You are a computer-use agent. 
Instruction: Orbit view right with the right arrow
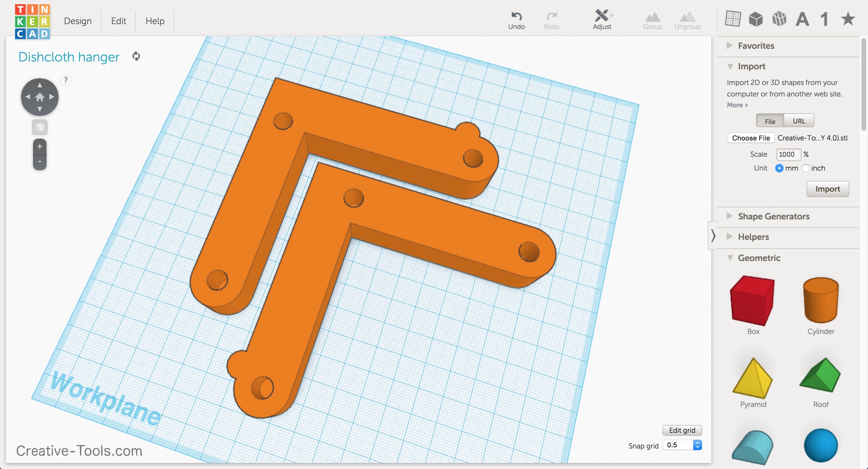pyautogui.click(x=52, y=97)
